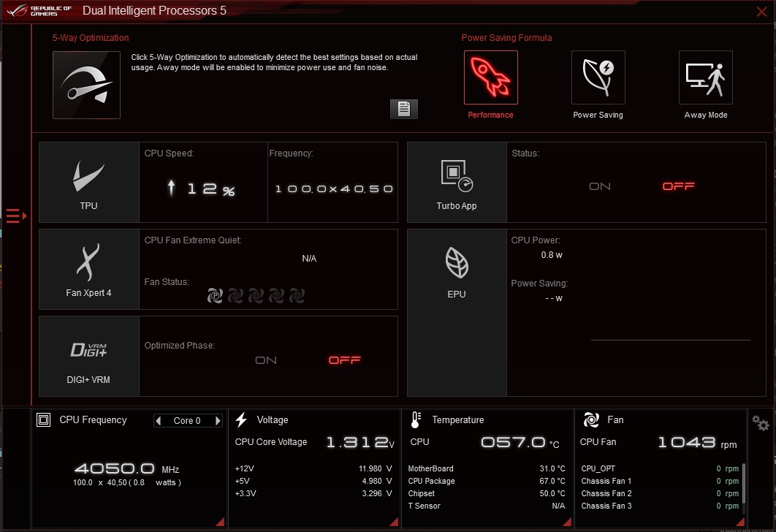776x532 pixels.
Task: Click the Power Saving Formula heading
Action: (506, 37)
